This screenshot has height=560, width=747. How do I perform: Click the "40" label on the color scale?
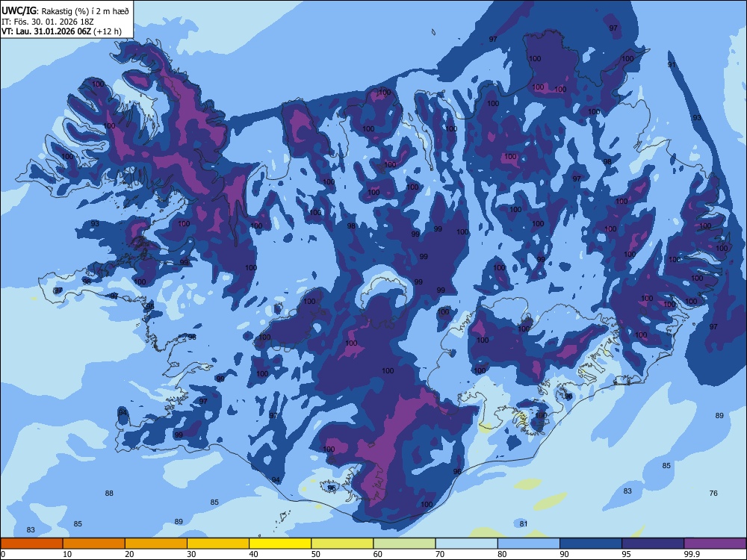click(253, 554)
